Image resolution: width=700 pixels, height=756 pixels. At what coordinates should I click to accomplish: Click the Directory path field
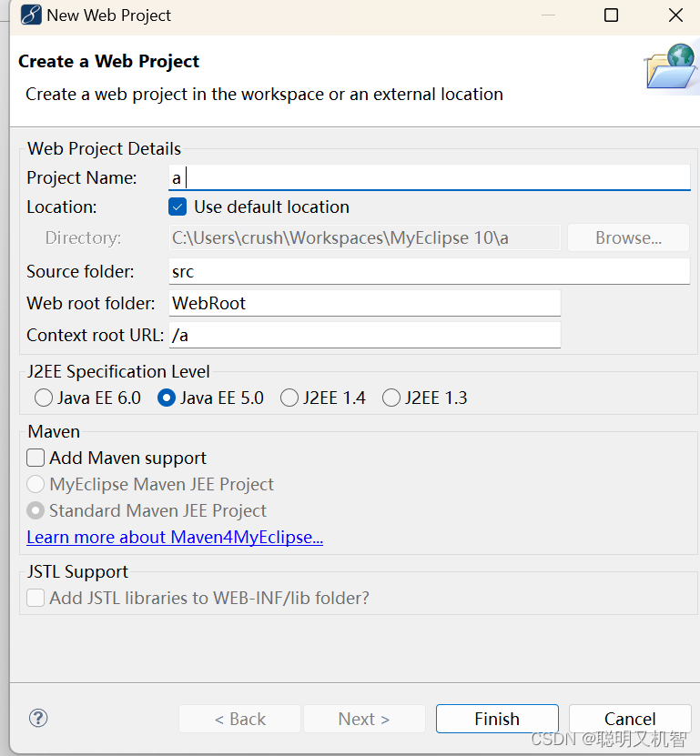click(x=365, y=237)
